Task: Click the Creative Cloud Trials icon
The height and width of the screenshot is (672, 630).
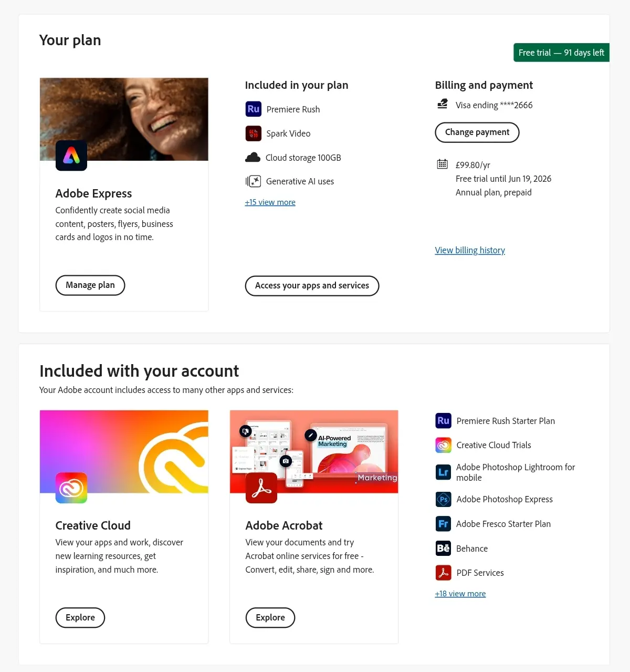Action: pyautogui.click(x=444, y=445)
